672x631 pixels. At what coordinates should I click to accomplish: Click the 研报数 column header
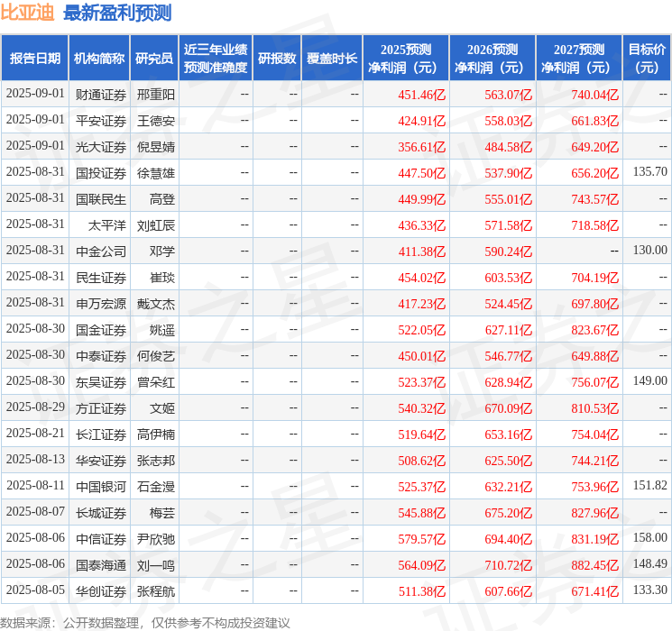point(277,59)
